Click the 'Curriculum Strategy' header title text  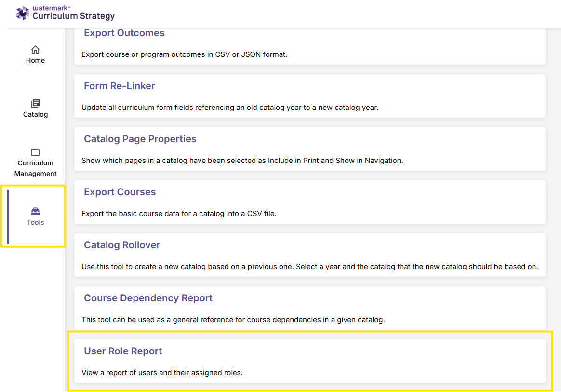coord(74,16)
